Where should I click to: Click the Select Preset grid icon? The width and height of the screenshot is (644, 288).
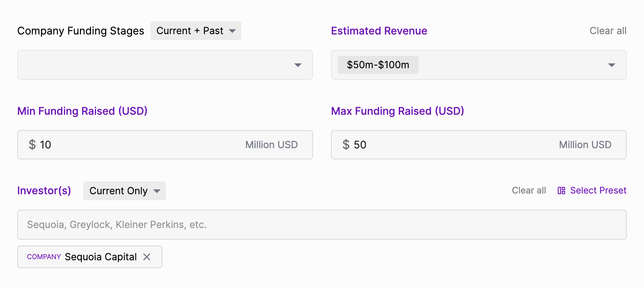pyautogui.click(x=561, y=190)
